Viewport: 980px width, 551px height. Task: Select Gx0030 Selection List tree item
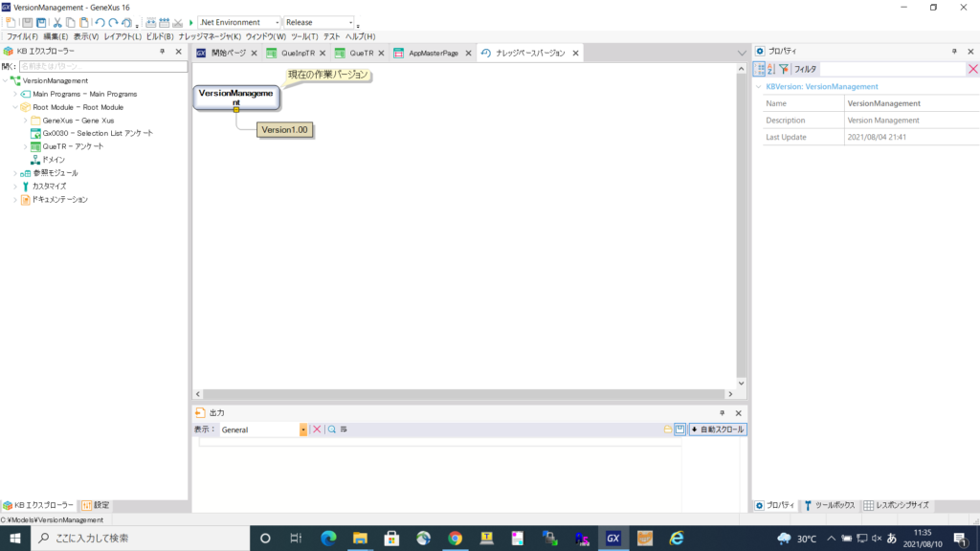(98, 134)
